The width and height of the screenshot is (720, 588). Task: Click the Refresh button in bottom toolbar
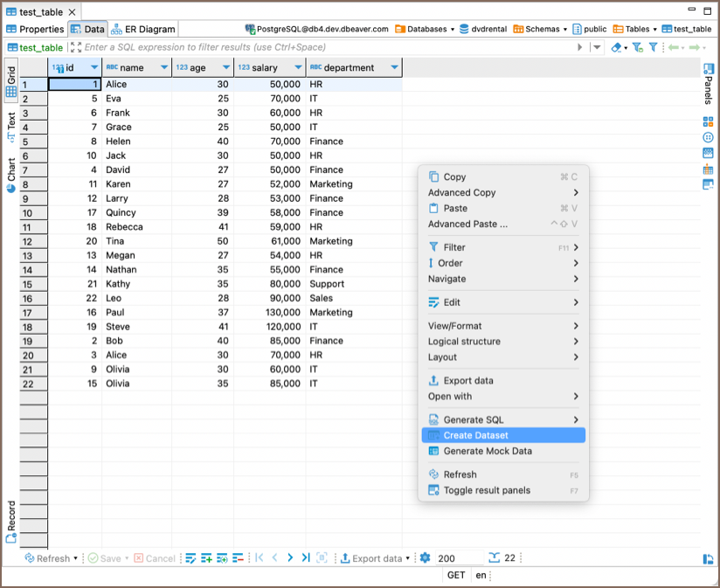coord(47,558)
